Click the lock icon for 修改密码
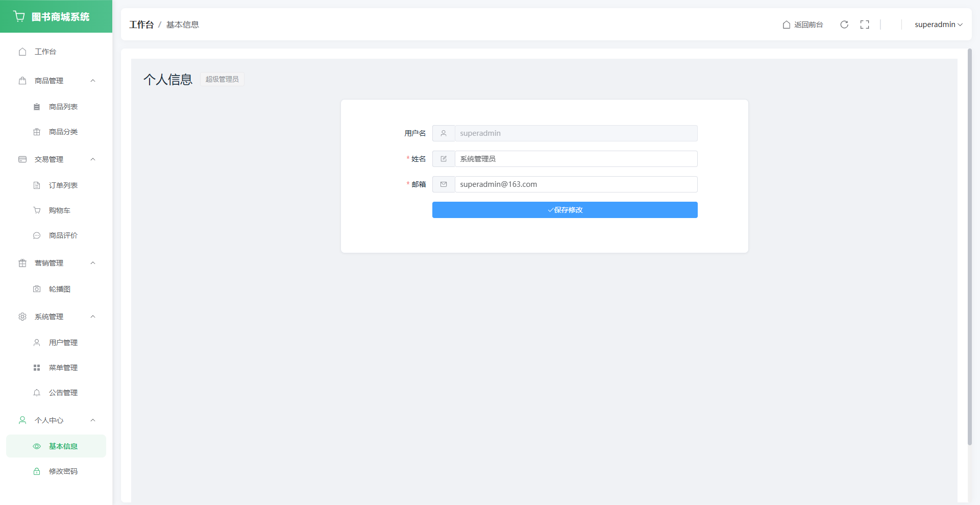The height and width of the screenshot is (505, 980). click(x=37, y=471)
